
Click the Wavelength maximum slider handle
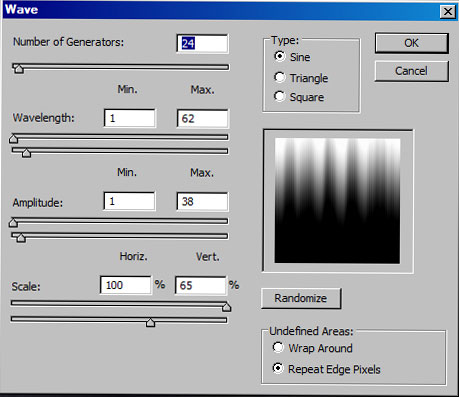pyautogui.click(x=26, y=153)
